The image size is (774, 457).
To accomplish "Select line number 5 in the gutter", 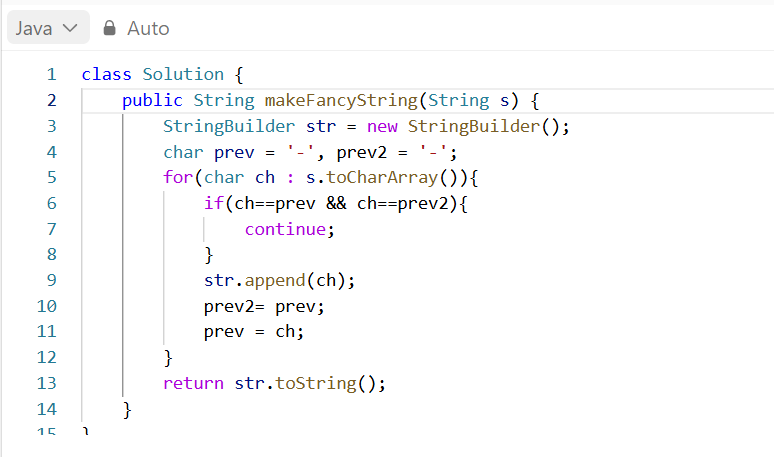I will pos(52,177).
